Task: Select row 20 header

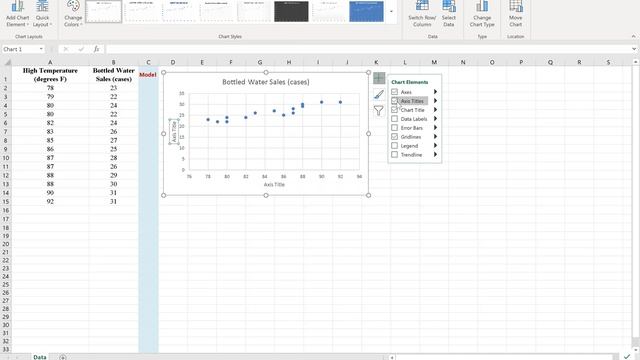Action: tap(6, 244)
